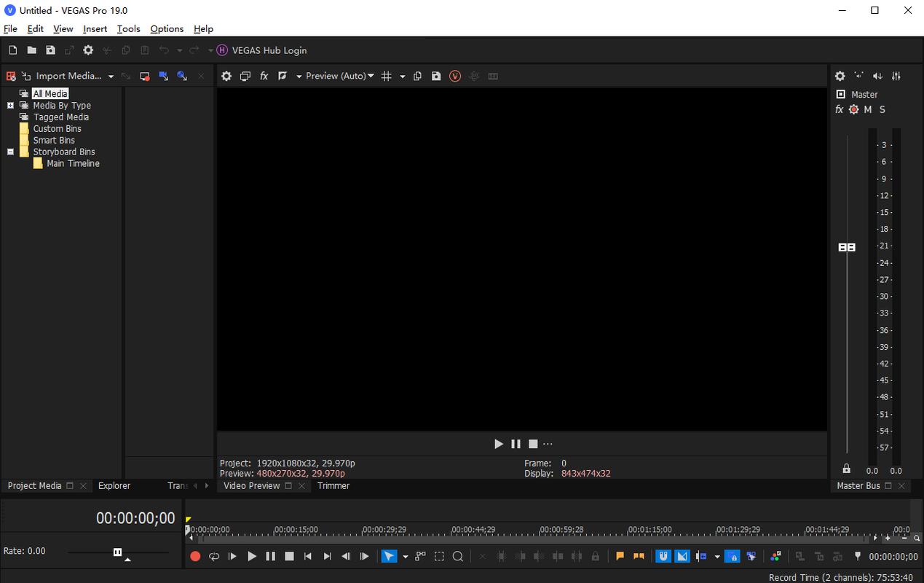
Task: Open the Options menu
Action: [x=167, y=28]
